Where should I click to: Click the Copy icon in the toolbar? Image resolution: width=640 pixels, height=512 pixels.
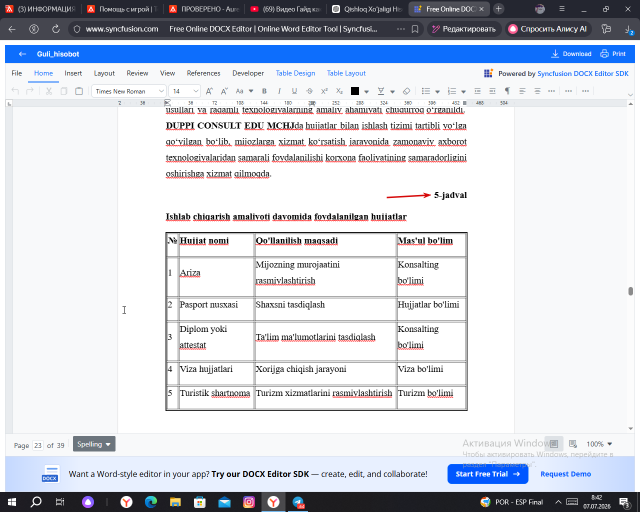(x=64, y=91)
